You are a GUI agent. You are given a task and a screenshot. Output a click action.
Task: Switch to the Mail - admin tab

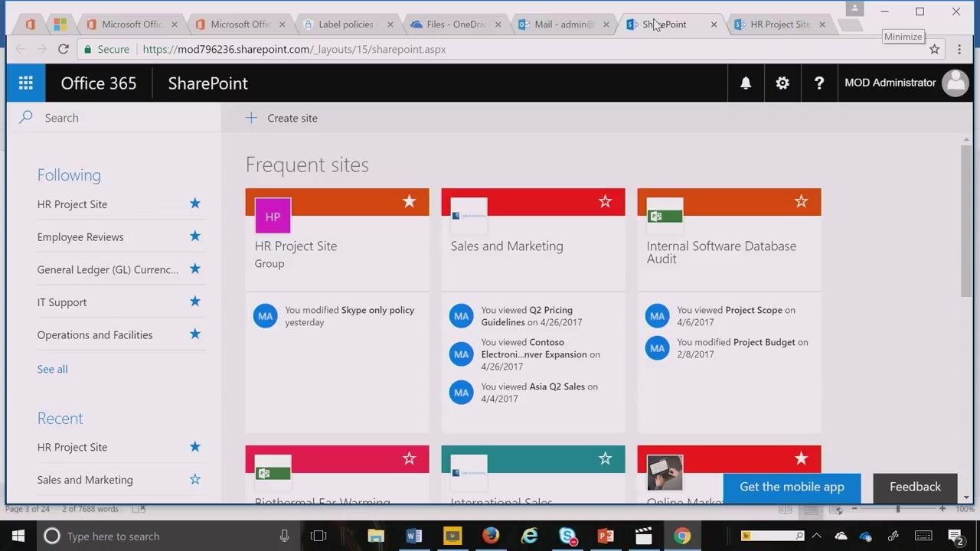pyautogui.click(x=563, y=24)
